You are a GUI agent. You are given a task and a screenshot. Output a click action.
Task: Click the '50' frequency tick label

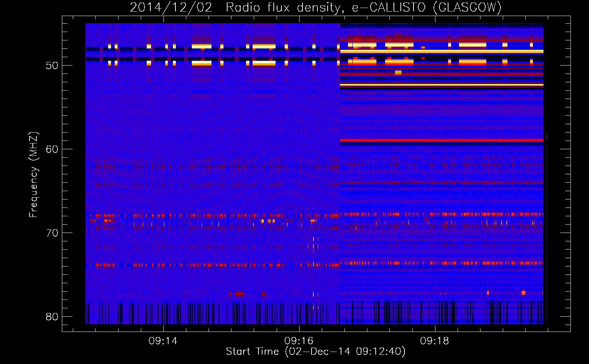point(52,66)
